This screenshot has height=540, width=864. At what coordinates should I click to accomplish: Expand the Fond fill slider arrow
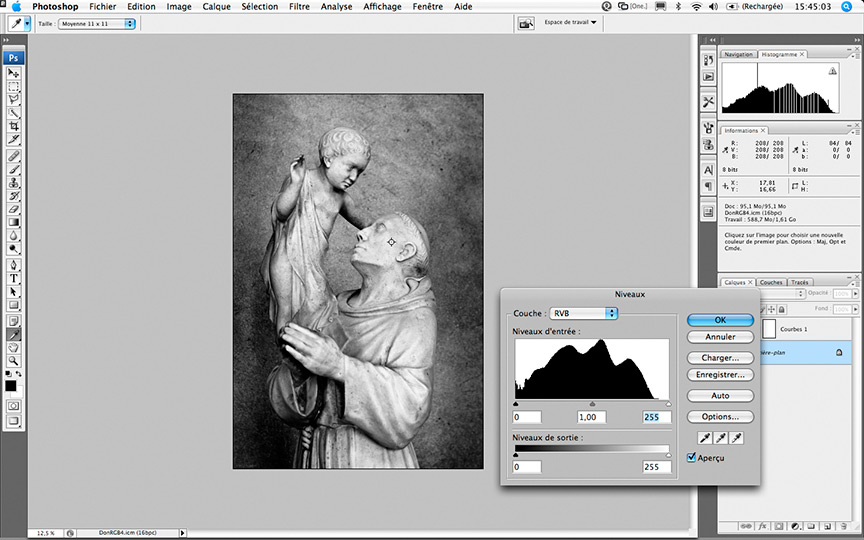(855, 309)
